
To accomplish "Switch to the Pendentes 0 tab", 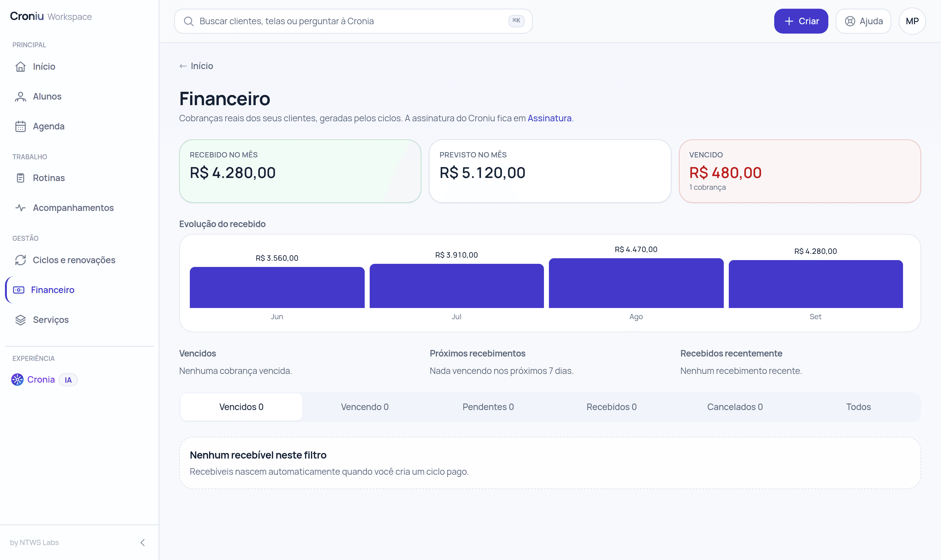I will 488,407.
